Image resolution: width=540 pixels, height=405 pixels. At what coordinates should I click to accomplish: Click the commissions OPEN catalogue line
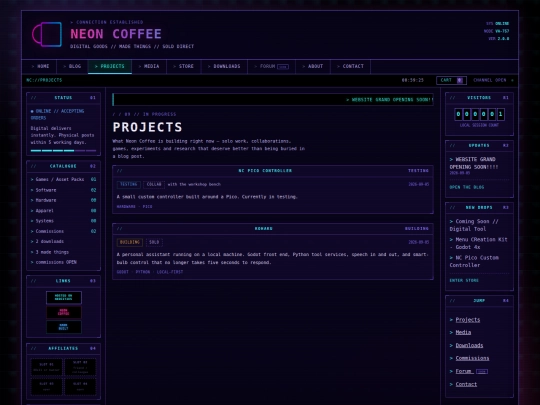(x=53, y=262)
